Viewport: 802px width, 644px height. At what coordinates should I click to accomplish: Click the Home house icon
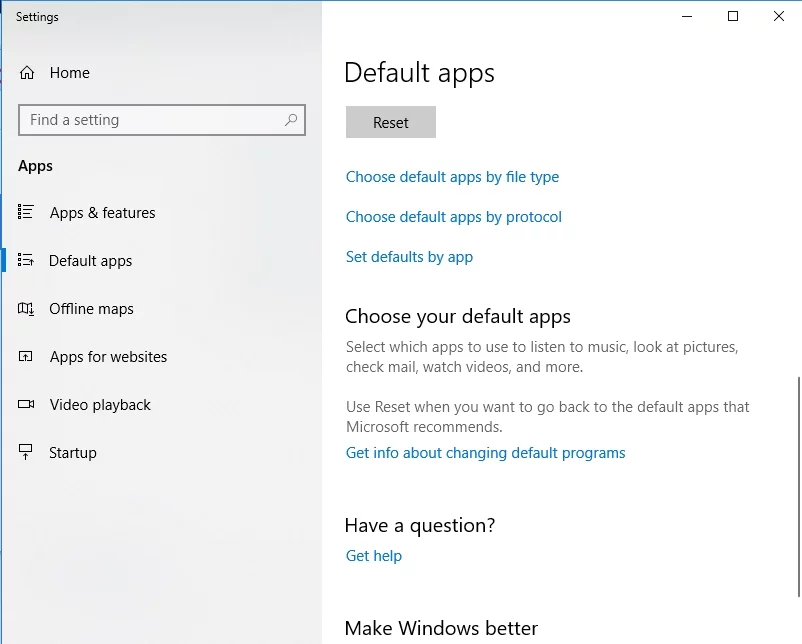point(27,73)
